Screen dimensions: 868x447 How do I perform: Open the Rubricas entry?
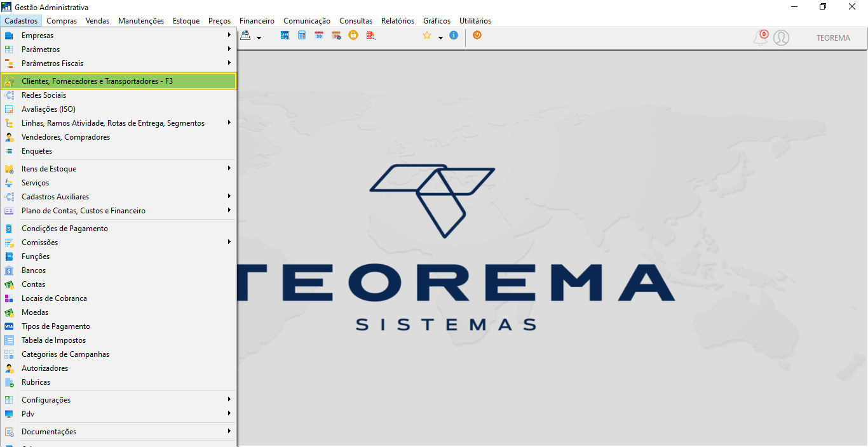point(119,382)
